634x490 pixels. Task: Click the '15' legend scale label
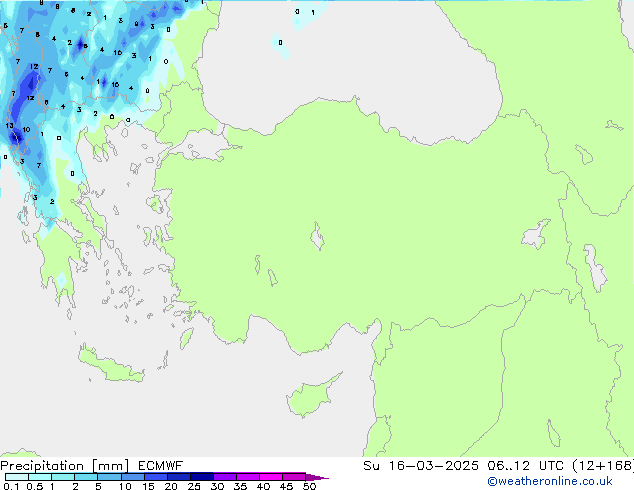tap(148, 486)
